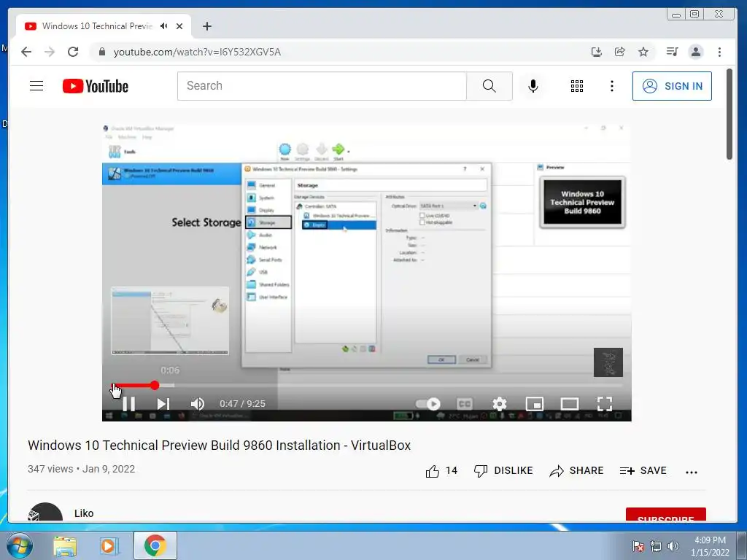Click Chrome in the taskbar
Viewport: 747px width, 560px height.
click(155, 545)
